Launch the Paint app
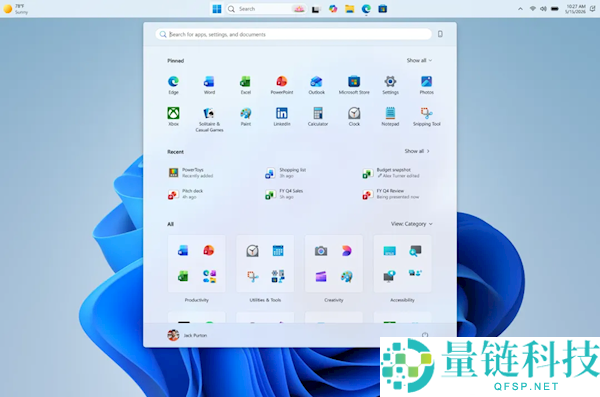 coord(245,116)
